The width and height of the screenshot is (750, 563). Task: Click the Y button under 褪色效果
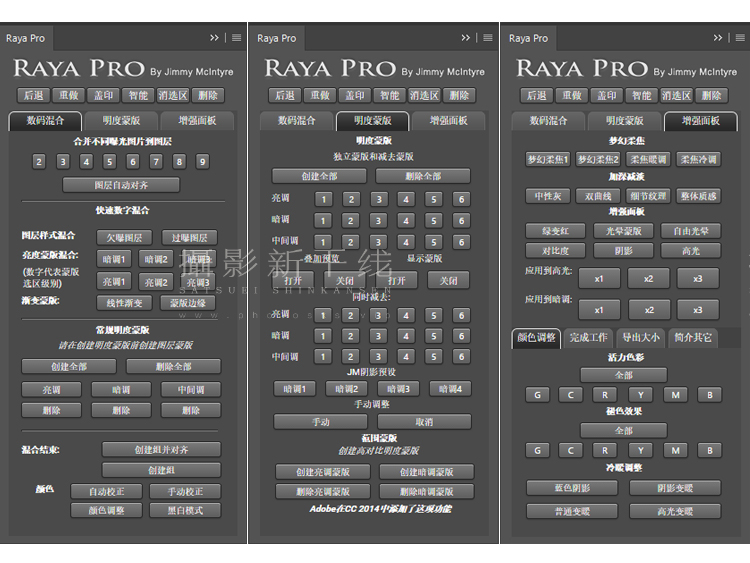[640, 450]
